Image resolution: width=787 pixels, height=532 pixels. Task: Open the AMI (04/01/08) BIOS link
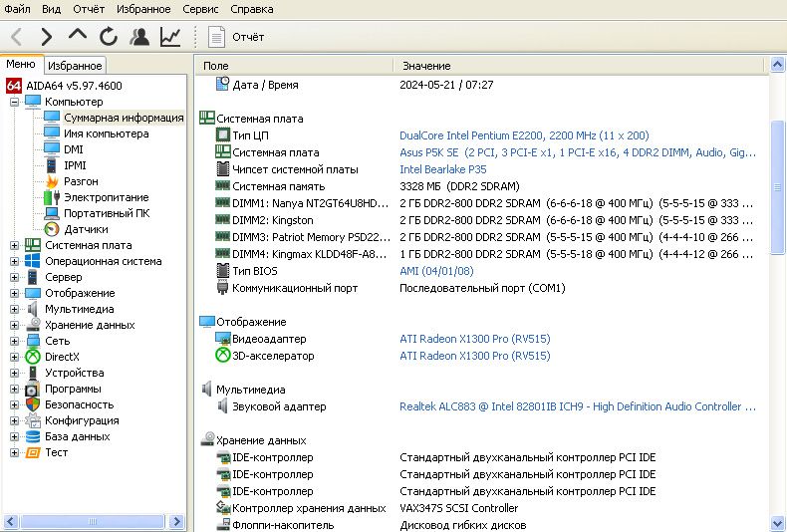(x=436, y=271)
